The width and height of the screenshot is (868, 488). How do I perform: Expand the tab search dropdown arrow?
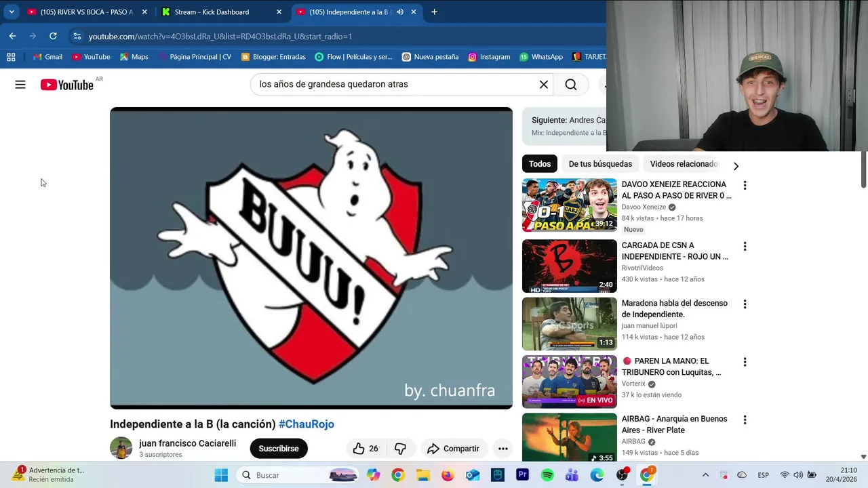[12, 12]
